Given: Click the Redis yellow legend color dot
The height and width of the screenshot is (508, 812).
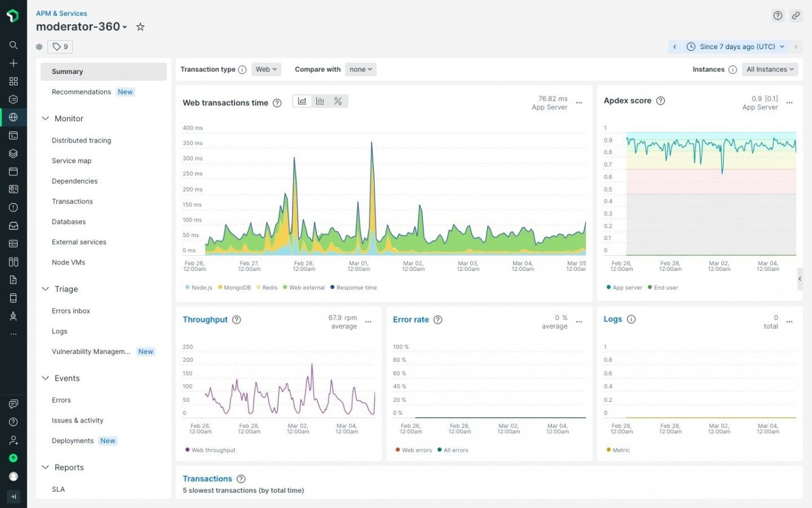Looking at the screenshot, I should click(x=259, y=287).
